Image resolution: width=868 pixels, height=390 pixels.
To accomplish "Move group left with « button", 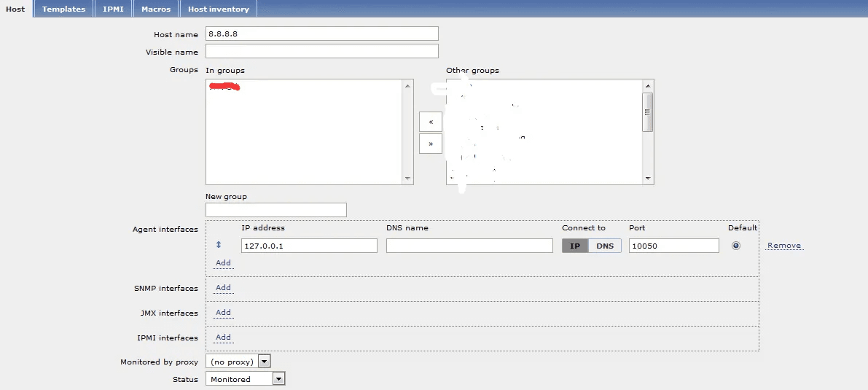I will pos(431,122).
